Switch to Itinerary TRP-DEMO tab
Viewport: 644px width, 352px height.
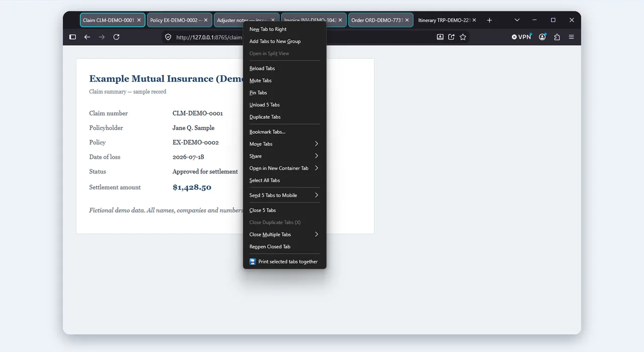(447, 20)
